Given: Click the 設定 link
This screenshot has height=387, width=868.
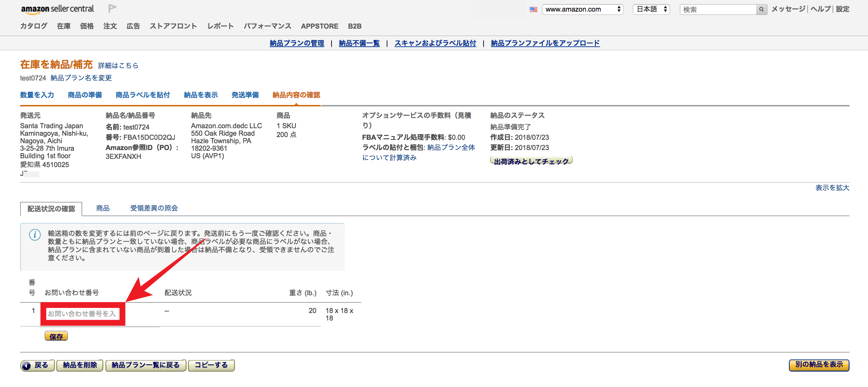Looking at the screenshot, I should pyautogui.click(x=842, y=9).
